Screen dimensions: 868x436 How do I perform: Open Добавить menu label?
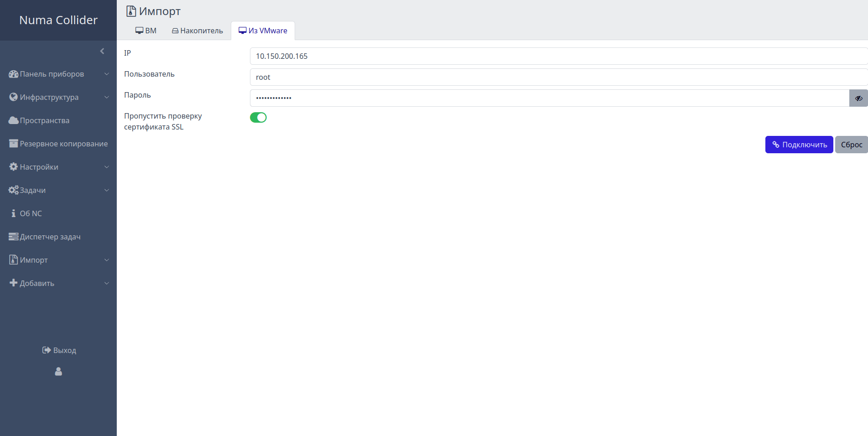pyautogui.click(x=37, y=283)
